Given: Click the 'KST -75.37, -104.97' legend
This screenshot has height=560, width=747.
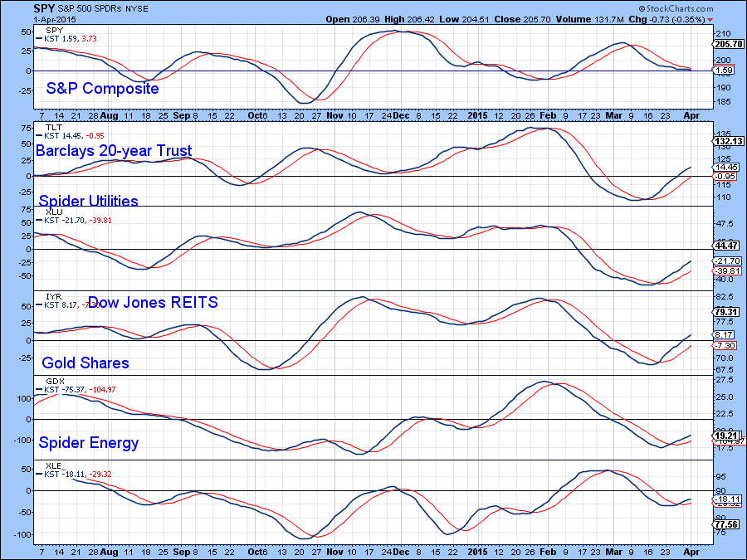Looking at the screenshot, I should (76, 390).
